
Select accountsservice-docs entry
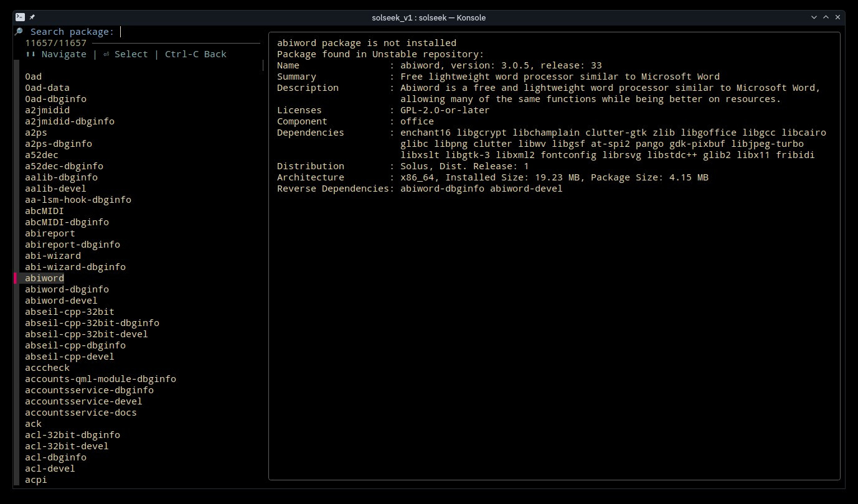point(81,413)
